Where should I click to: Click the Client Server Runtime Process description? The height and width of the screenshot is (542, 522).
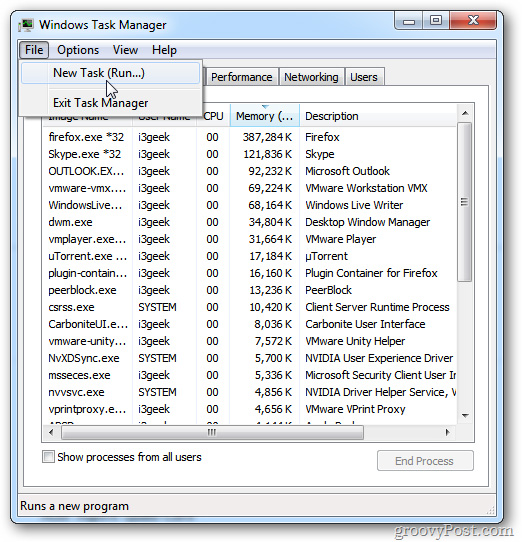(x=377, y=307)
